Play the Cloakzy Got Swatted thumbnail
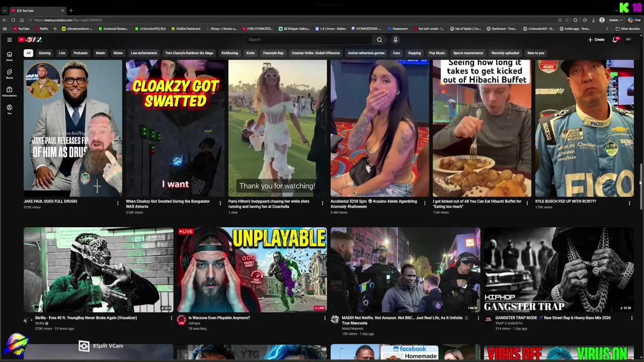Viewport: 644px width, 362px height. pos(175,128)
